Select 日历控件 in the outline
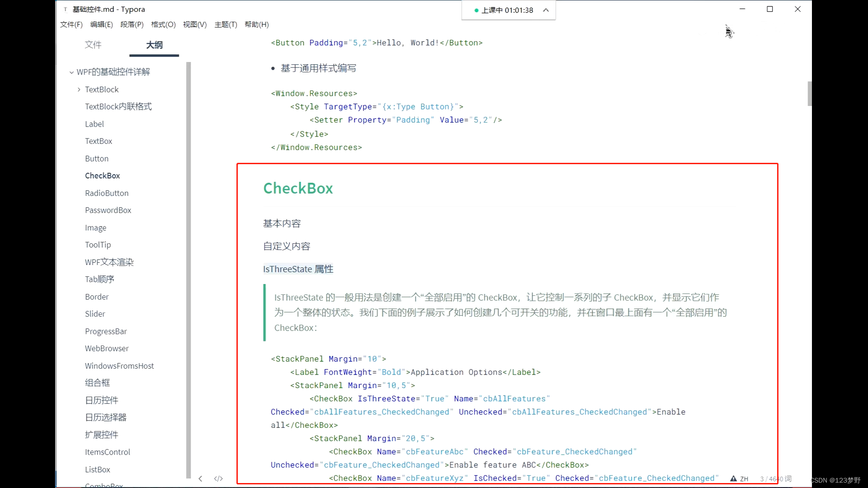 click(102, 400)
